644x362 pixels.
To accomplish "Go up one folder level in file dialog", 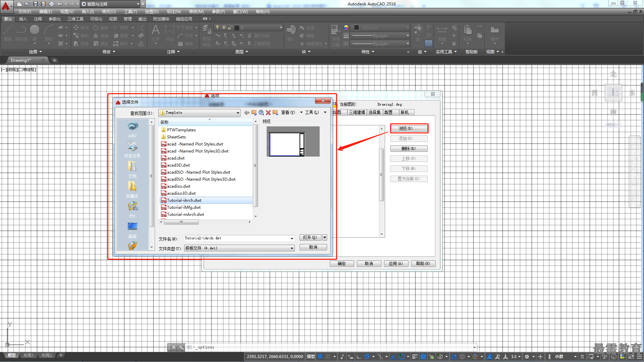I will (254, 113).
